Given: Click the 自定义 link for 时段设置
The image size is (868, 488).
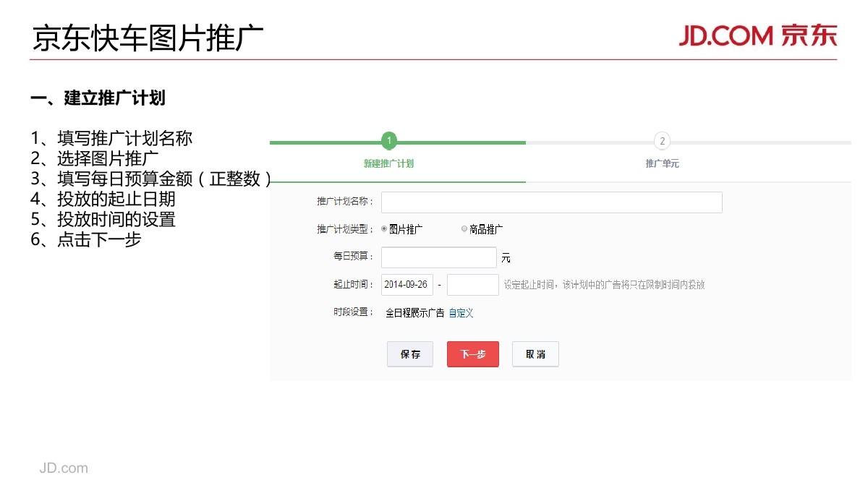Looking at the screenshot, I should point(461,313).
